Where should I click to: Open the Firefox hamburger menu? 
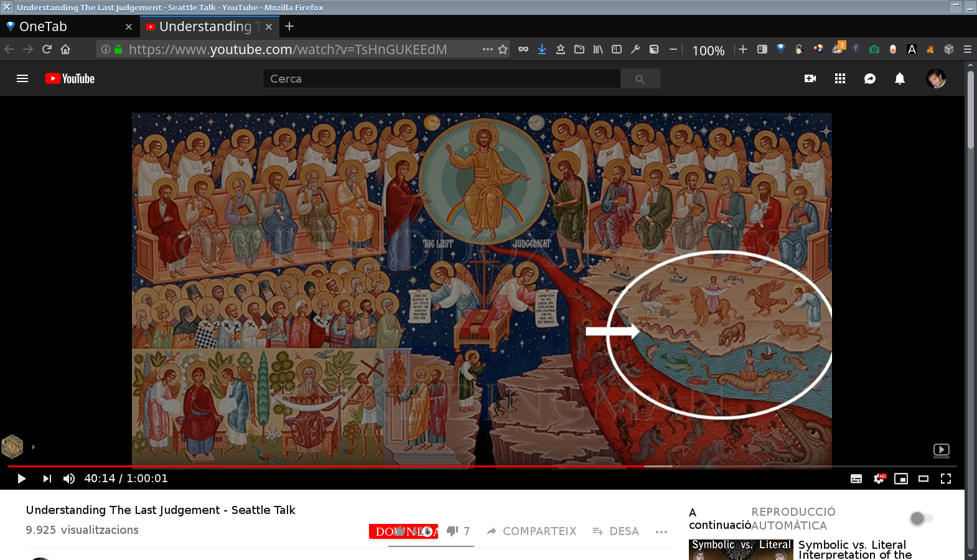pyautogui.click(x=968, y=49)
